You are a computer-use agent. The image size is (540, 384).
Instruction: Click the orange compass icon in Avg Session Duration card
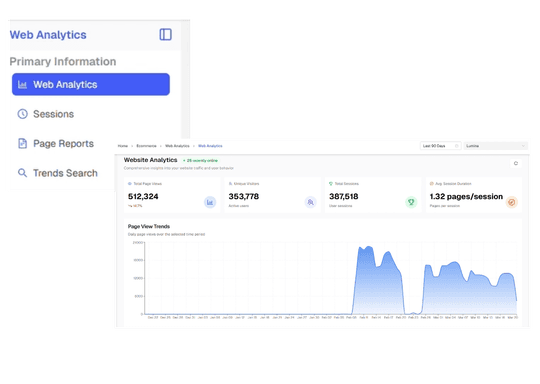(x=512, y=202)
